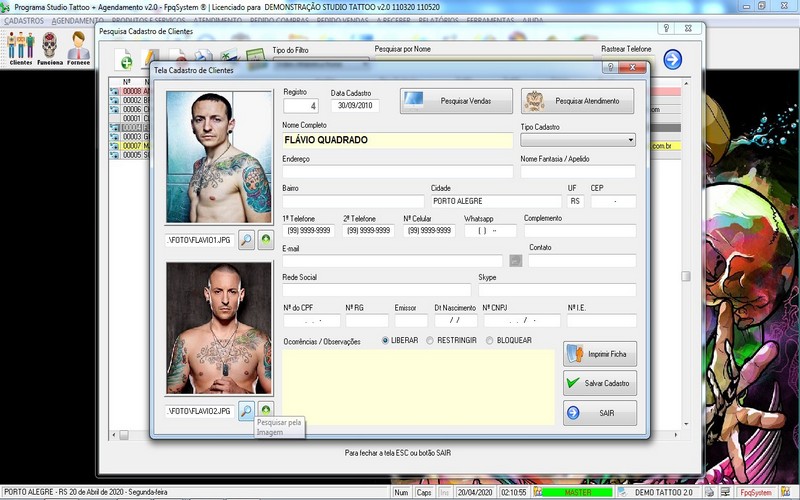Click the icon left of DEMO TATTOO 2.0

(622, 492)
